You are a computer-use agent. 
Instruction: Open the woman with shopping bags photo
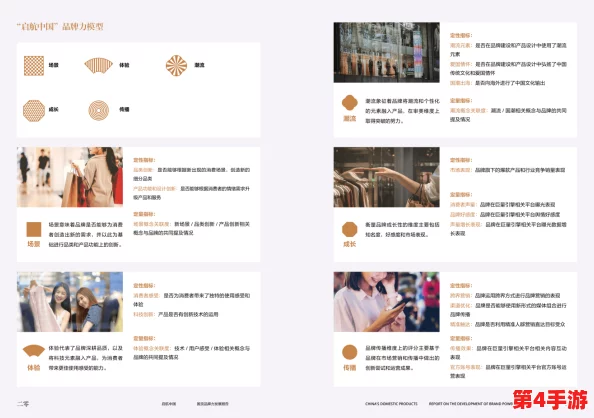(x=70, y=177)
